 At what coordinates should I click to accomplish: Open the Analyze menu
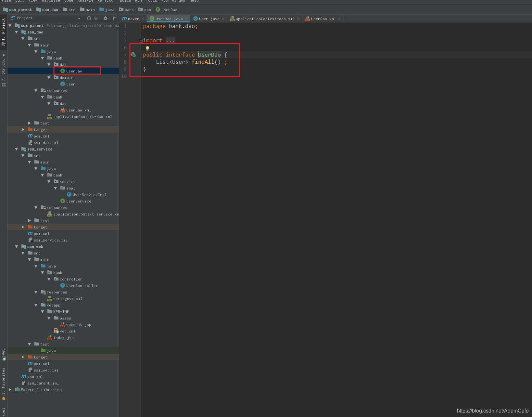[x=85, y=1]
